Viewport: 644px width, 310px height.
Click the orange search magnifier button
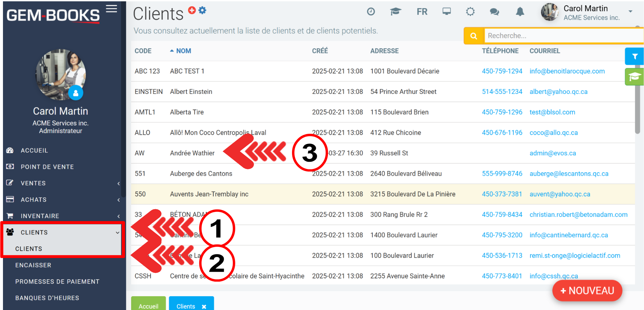coord(474,36)
